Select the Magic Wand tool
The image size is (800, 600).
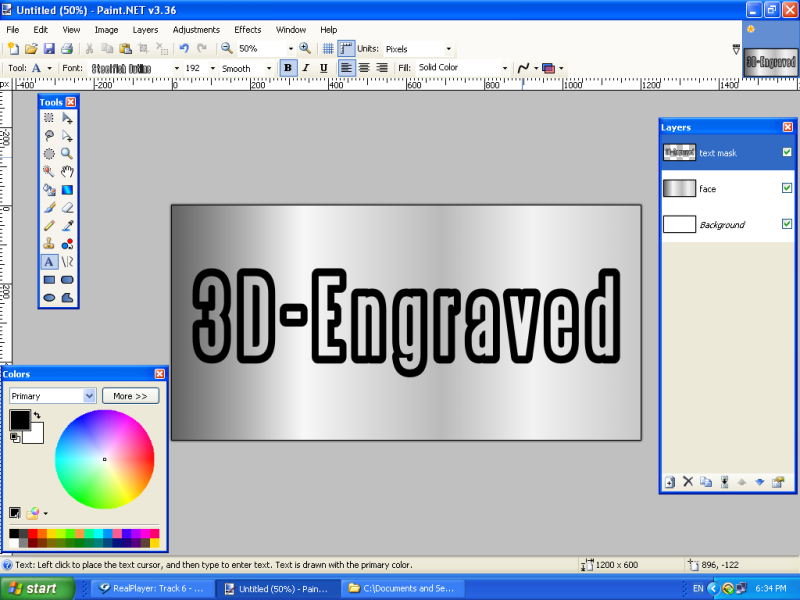tap(48, 171)
